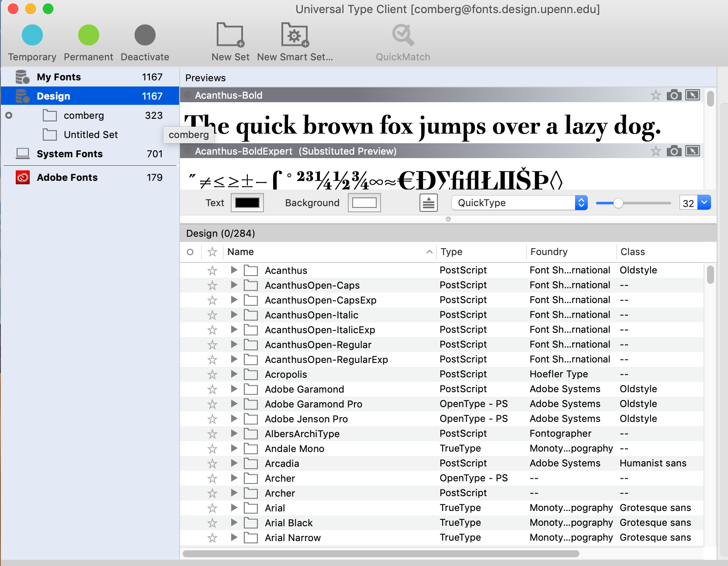Image resolution: width=728 pixels, height=566 pixels.
Task: Select System Fonts in the sidebar
Action: pos(70,154)
